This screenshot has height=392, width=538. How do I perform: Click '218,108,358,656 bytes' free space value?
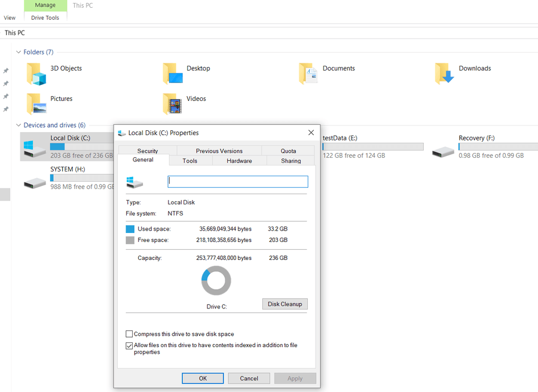point(224,240)
